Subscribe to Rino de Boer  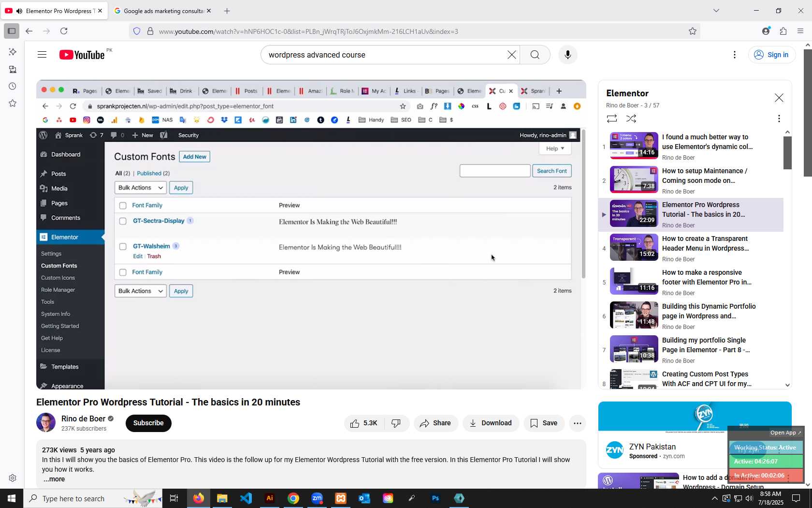(148, 423)
